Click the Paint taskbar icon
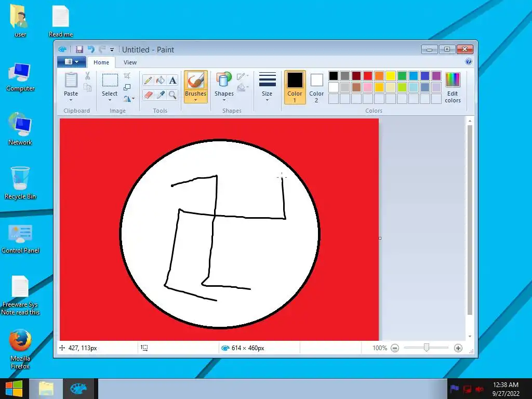This screenshot has height=399, width=532. point(78,389)
